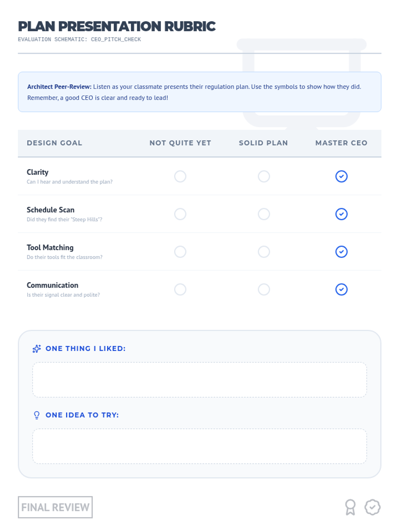
Task: Click the Master CEO column header
Action: [x=341, y=143]
